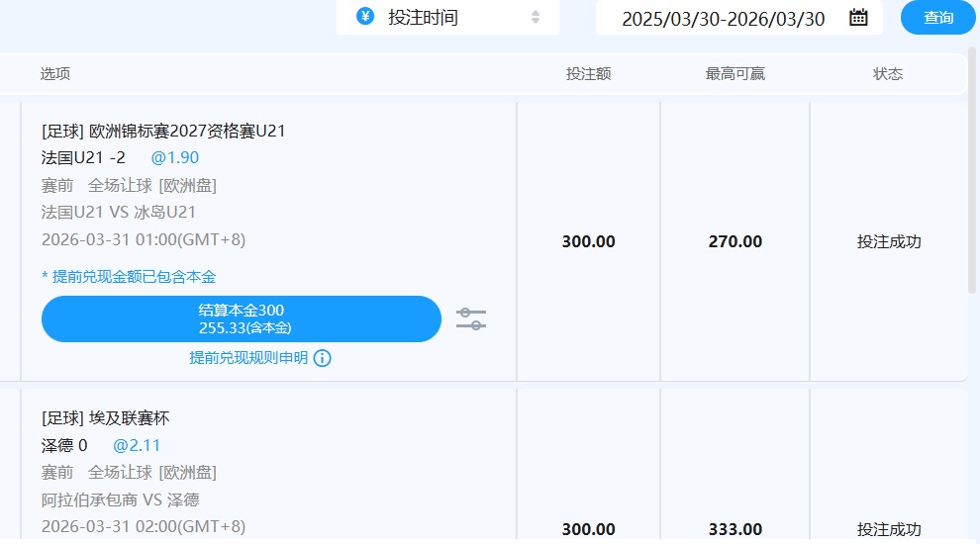Click the 选项 column header
This screenshot has width=980, height=544.
click(55, 74)
